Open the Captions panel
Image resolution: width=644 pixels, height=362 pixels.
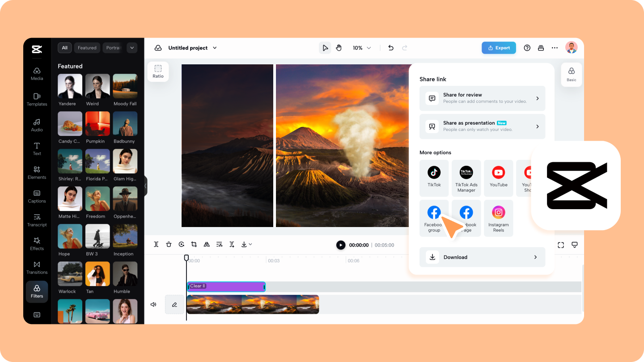(37, 196)
